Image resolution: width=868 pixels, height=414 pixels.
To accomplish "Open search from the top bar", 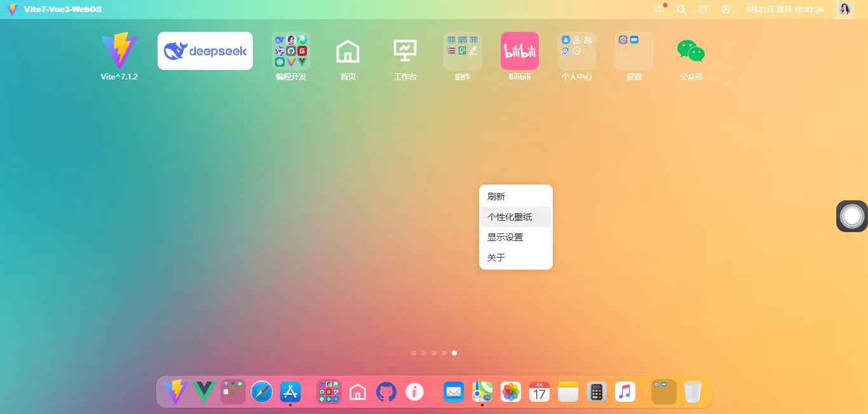I will tap(681, 9).
